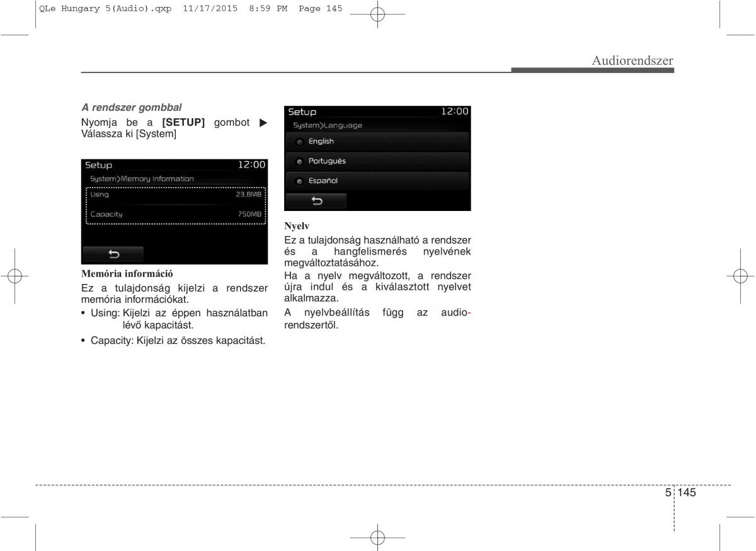The image size is (756, 551).
Task: Click the page number 145
Action: pyautogui.click(x=688, y=492)
